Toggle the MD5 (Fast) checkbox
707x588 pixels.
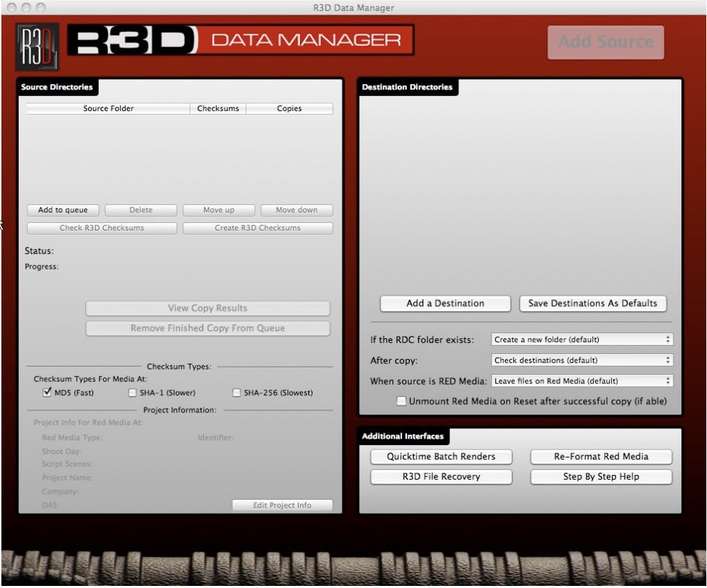coord(47,392)
